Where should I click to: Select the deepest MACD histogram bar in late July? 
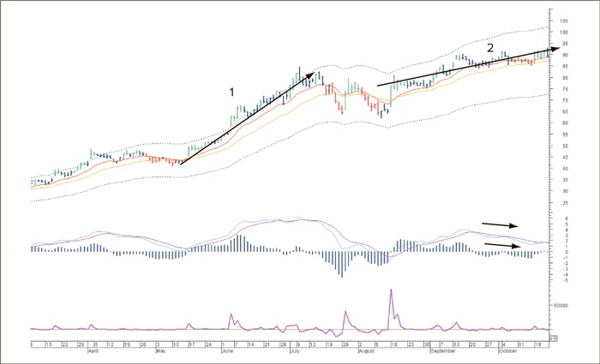click(x=343, y=274)
